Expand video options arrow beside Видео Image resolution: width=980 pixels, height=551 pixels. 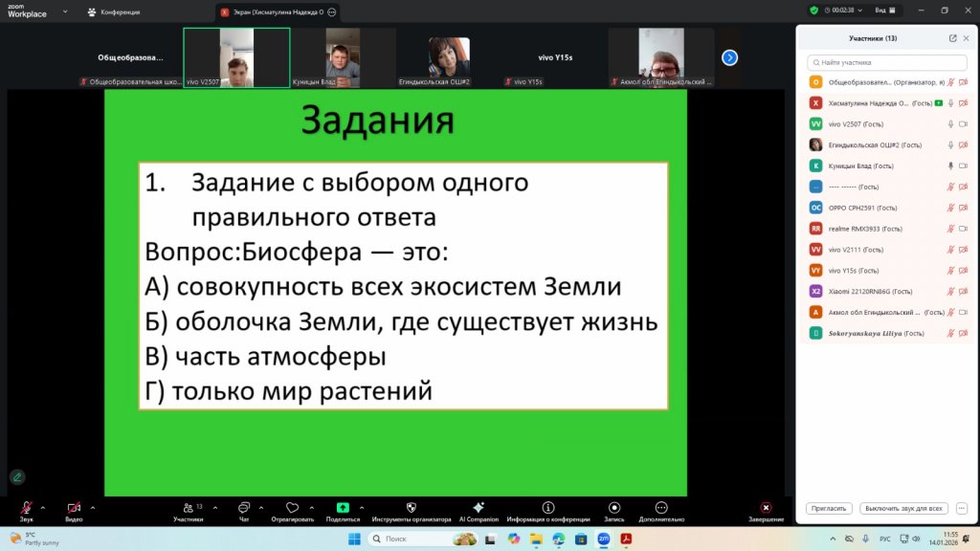[x=92, y=508]
